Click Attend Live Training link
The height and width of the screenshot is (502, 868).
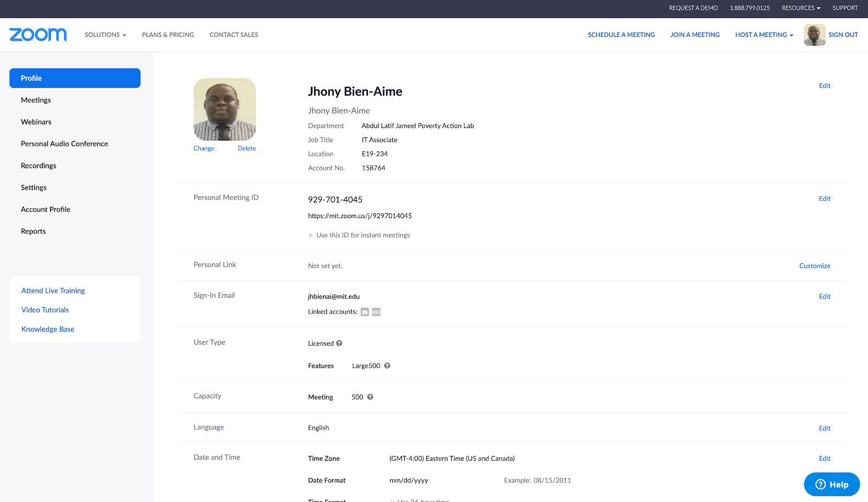53,291
